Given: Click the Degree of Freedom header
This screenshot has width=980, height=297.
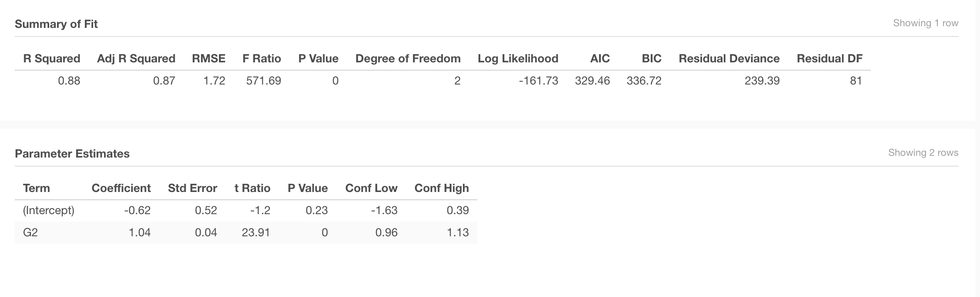Looking at the screenshot, I should (x=408, y=59).
